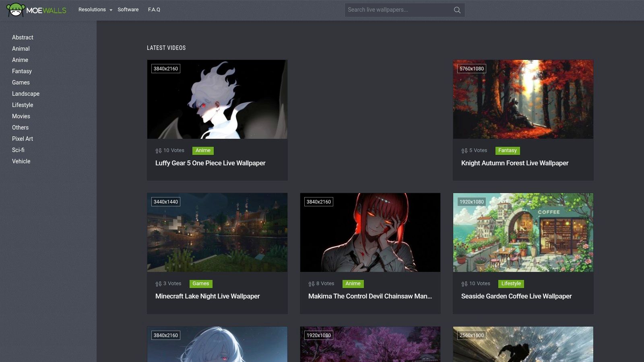Open the white-haired anime girl thumbnail

pyautogui.click(x=217, y=344)
